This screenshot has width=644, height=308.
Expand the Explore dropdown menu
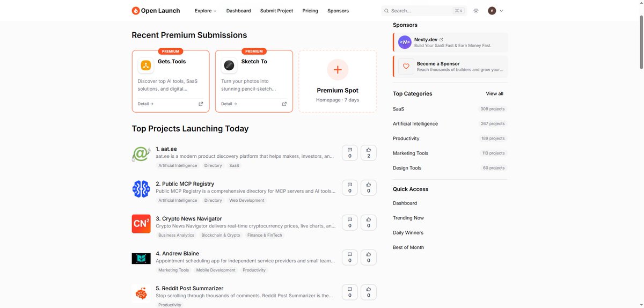[206, 11]
